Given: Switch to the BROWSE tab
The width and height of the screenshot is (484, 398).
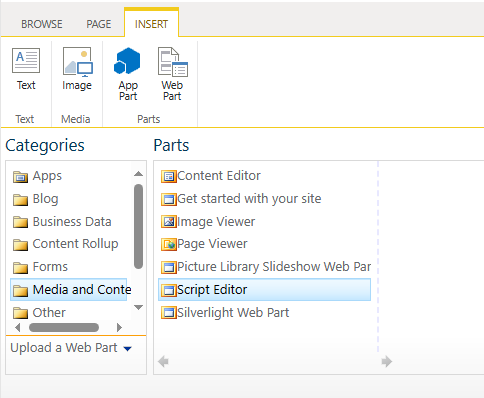Looking at the screenshot, I should tap(42, 24).
